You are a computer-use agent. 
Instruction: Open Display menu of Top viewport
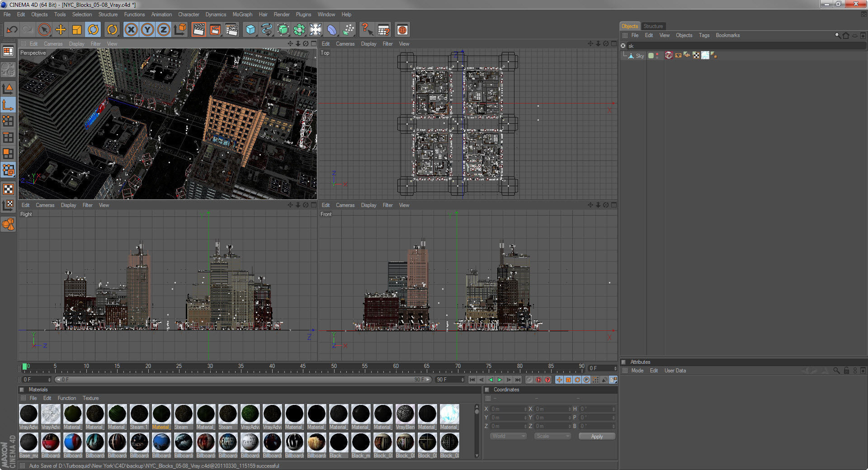(368, 44)
